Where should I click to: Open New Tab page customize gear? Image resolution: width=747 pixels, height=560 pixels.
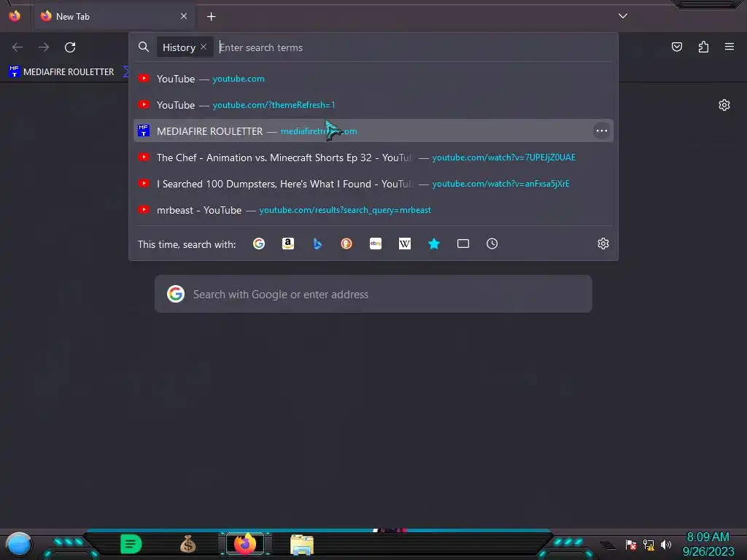724,105
